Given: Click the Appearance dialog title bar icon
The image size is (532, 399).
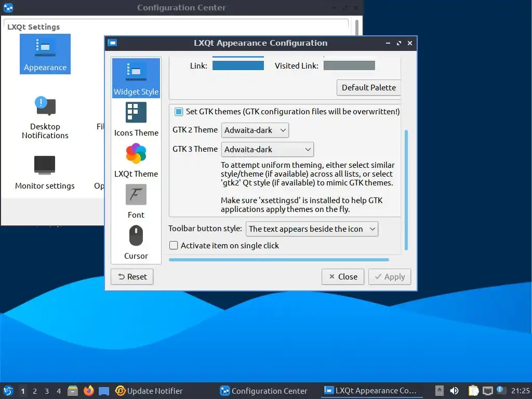Looking at the screenshot, I should pos(112,43).
